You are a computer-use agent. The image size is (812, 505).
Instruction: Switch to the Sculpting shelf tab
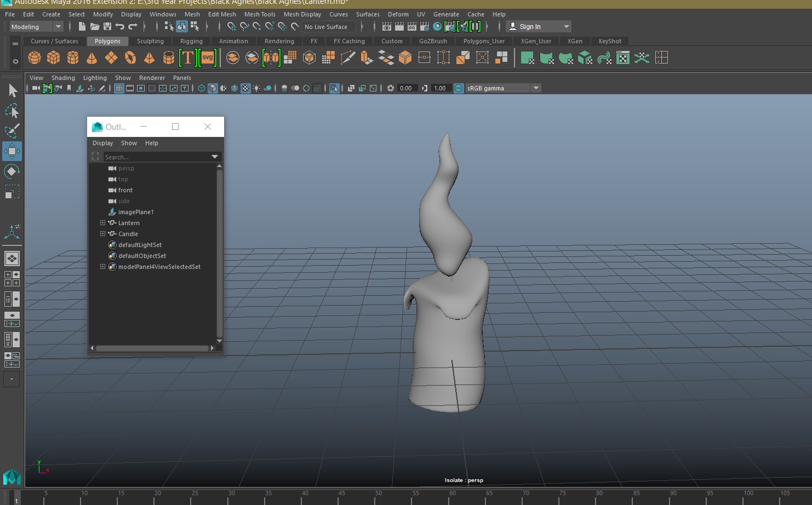click(150, 41)
